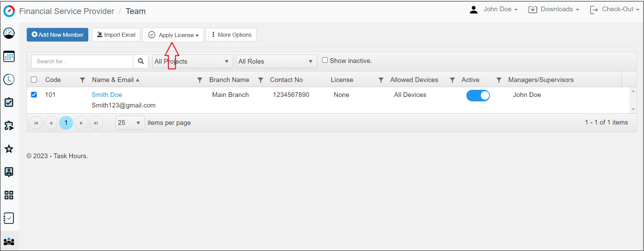The height and width of the screenshot is (251, 644).
Task: Check the select-all checkbox in table header
Action: pos(34,80)
